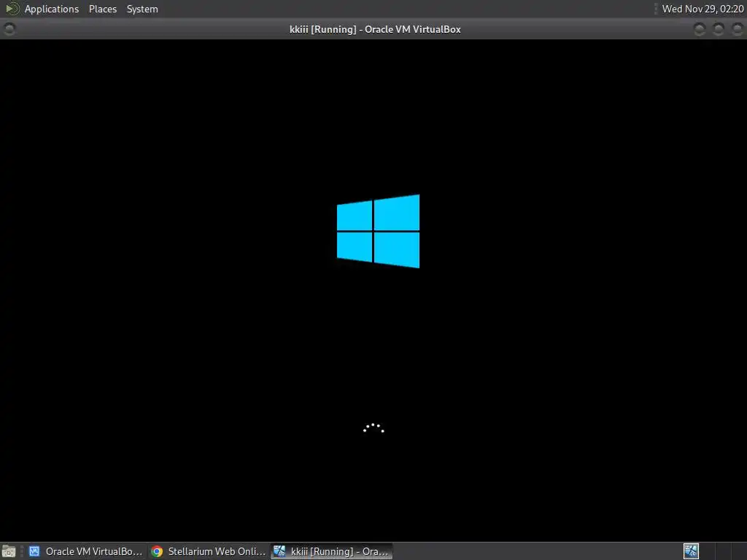The height and width of the screenshot is (560, 747).
Task: Click the VirtualBox tray icon in bottom panel
Action: [x=691, y=551]
